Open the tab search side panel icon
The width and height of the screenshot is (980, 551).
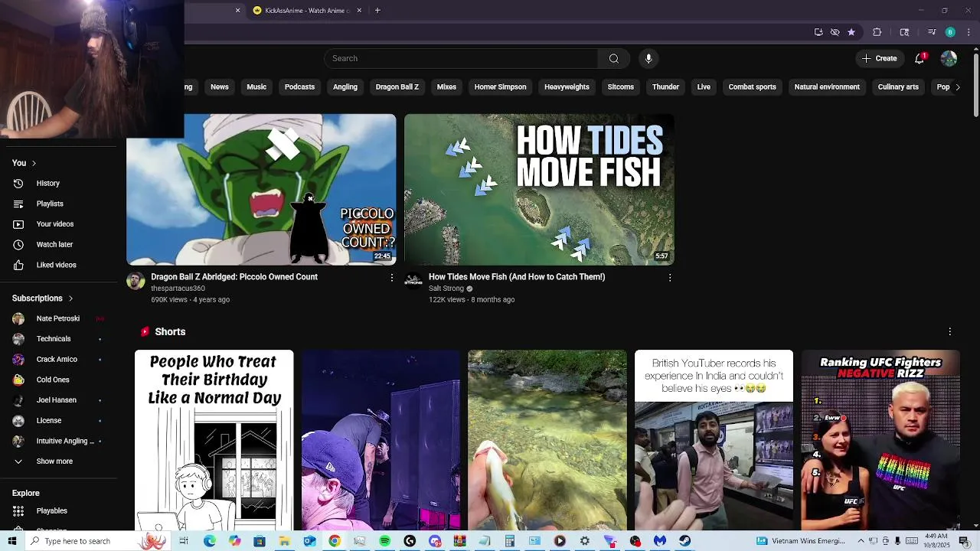(904, 32)
